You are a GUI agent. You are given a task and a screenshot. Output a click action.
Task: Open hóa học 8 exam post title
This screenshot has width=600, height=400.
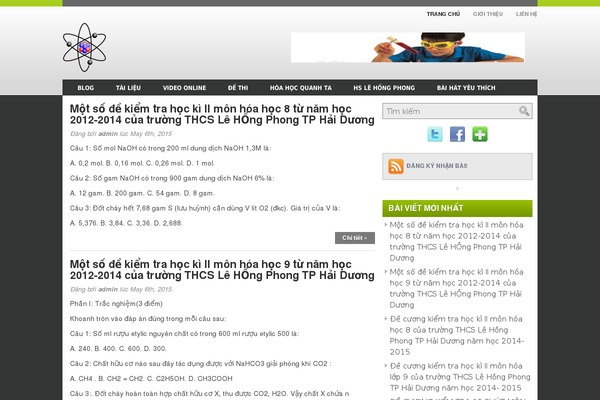tap(222, 114)
